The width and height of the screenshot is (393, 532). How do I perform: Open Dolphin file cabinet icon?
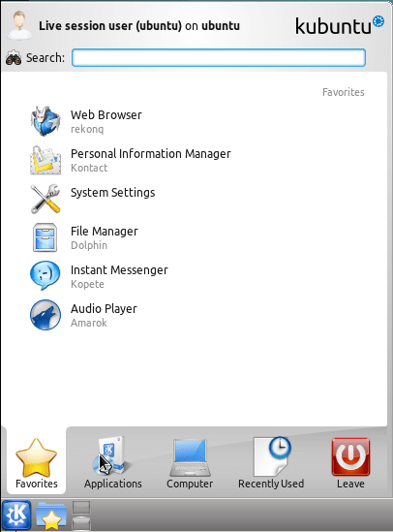45,237
